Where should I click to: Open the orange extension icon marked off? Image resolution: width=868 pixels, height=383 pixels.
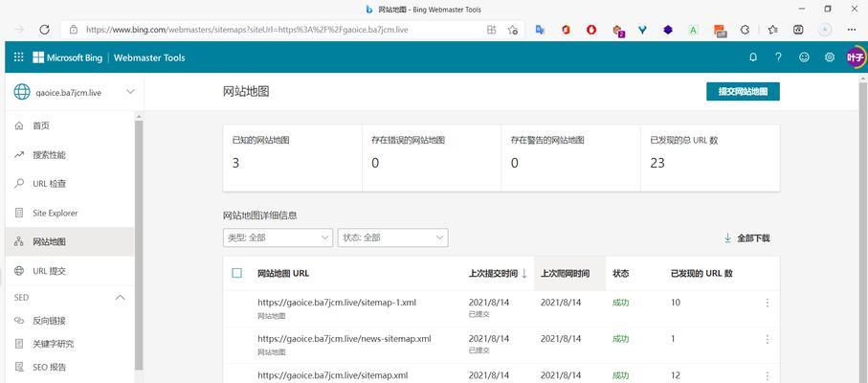[720, 31]
